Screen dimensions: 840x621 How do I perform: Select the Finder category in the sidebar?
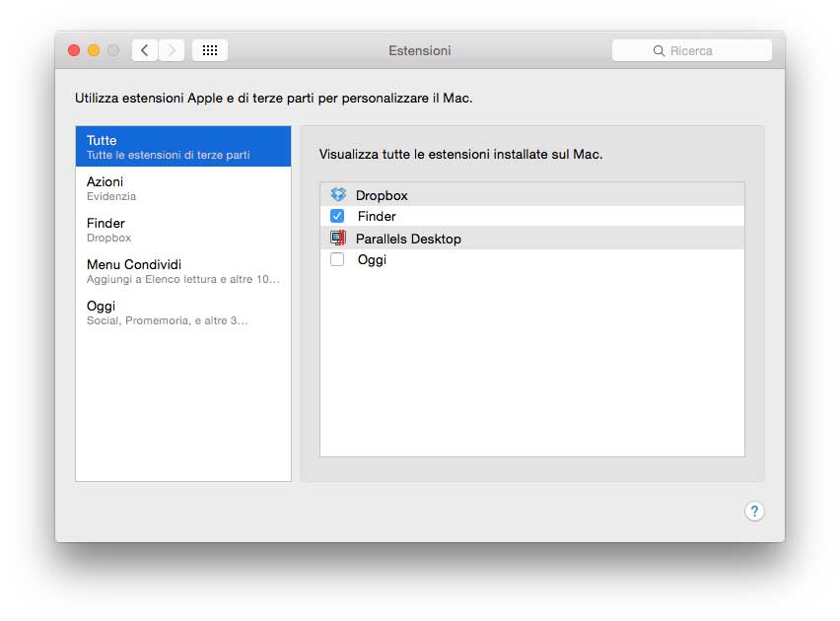(x=183, y=230)
